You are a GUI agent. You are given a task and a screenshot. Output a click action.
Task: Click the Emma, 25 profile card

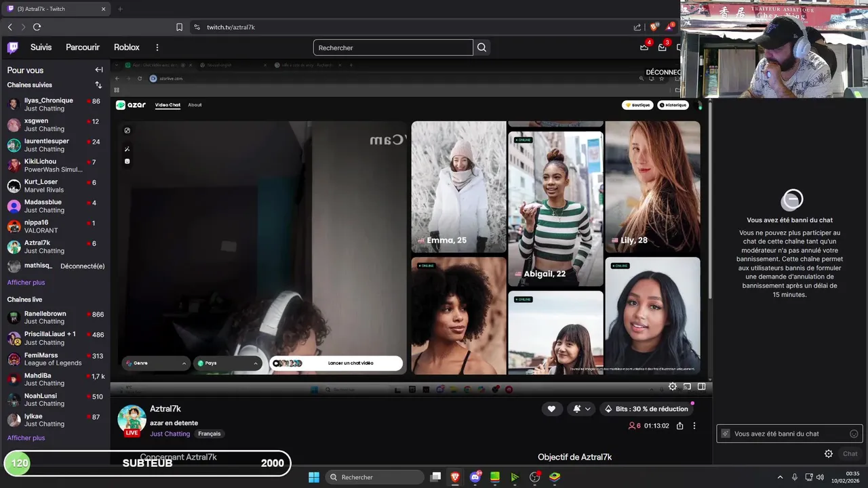pos(459,186)
